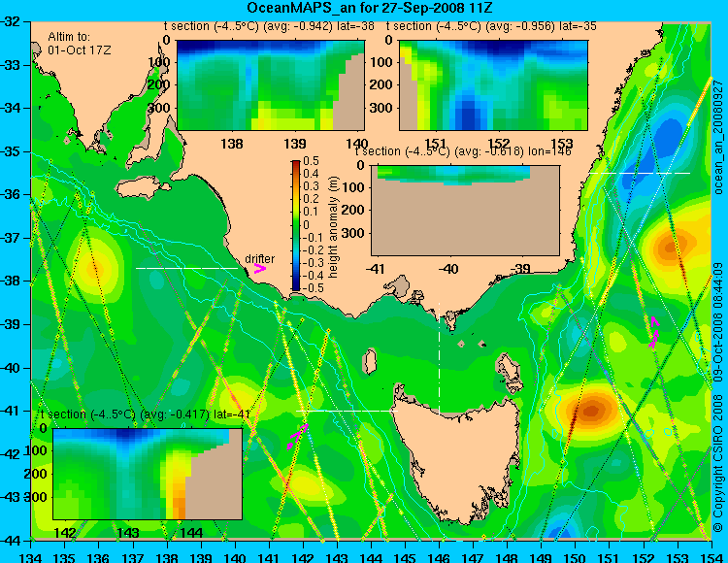This screenshot has width=728, height=563.
Task: Open the lat=-38 temperature section inset plot
Action: click(x=270, y=85)
